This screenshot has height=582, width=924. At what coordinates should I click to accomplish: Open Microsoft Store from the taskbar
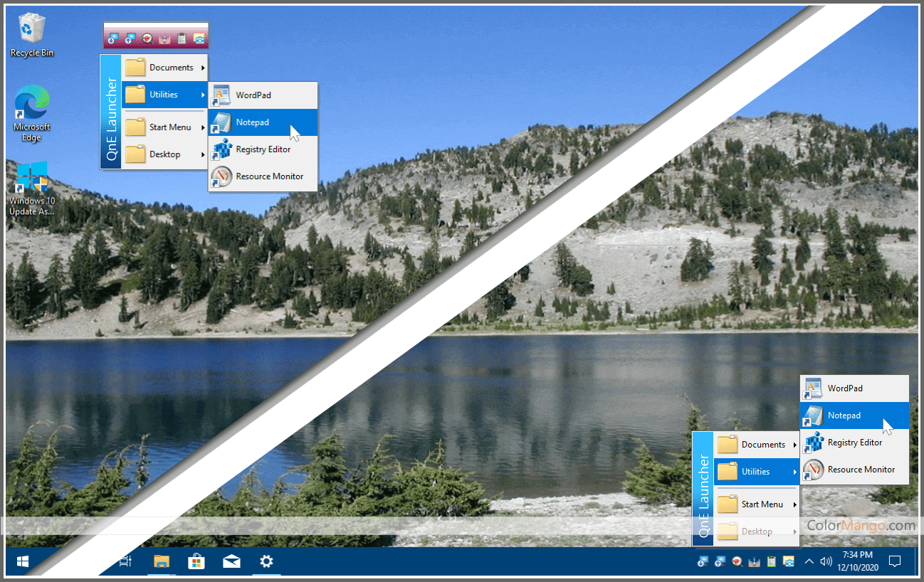pos(196,562)
